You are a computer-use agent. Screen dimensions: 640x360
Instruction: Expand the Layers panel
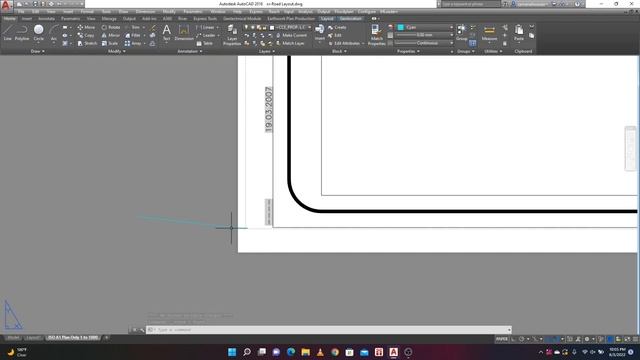click(x=267, y=51)
